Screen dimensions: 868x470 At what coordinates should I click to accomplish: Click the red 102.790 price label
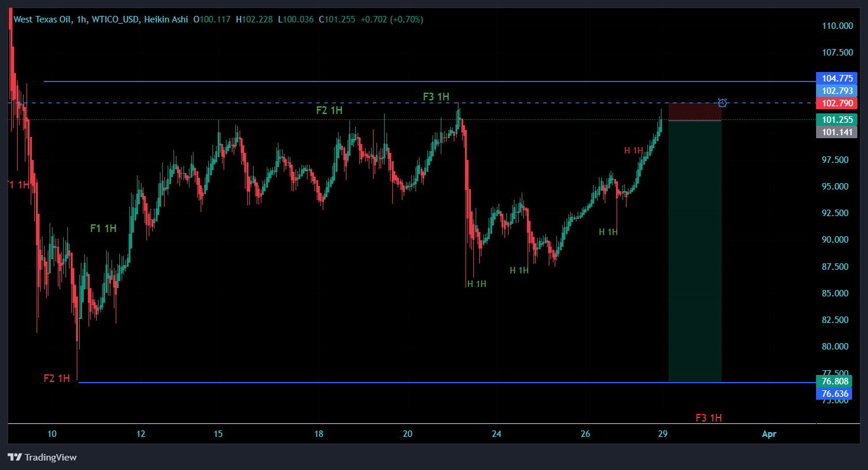point(833,103)
